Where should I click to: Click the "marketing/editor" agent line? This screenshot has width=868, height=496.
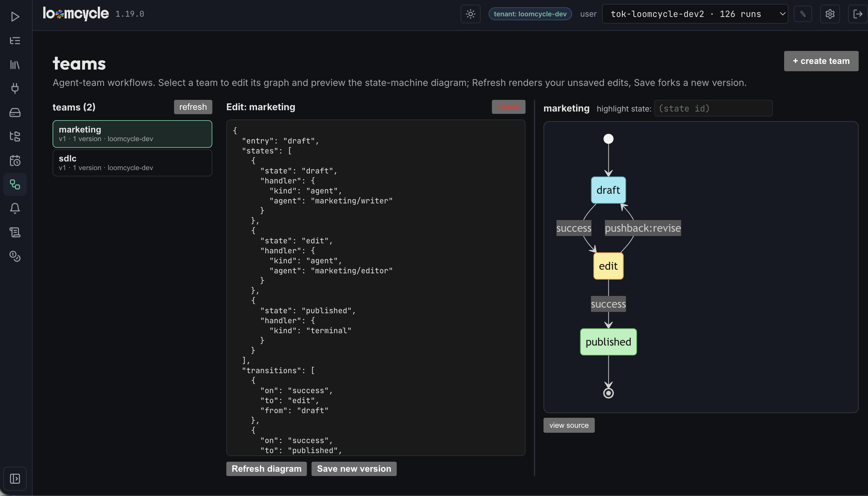pos(330,271)
